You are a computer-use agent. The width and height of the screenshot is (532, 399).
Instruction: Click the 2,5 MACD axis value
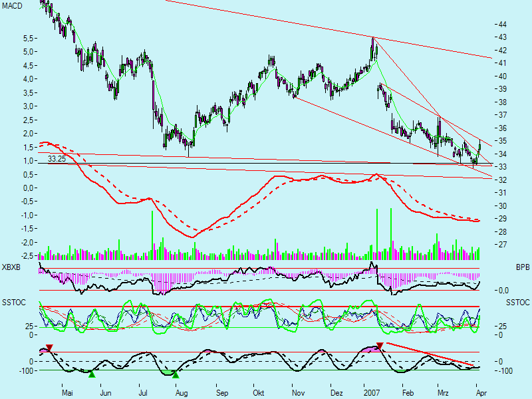(x=28, y=120)
